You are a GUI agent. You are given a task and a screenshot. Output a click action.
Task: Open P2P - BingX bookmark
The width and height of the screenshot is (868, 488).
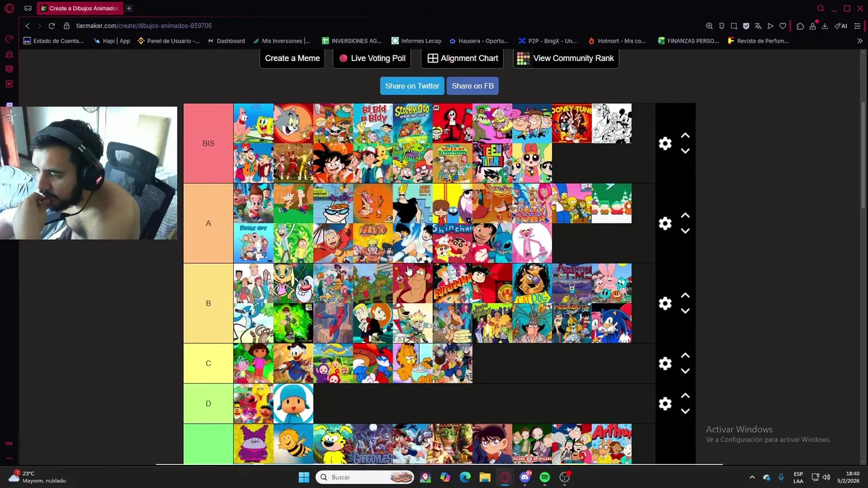[547, 41]
